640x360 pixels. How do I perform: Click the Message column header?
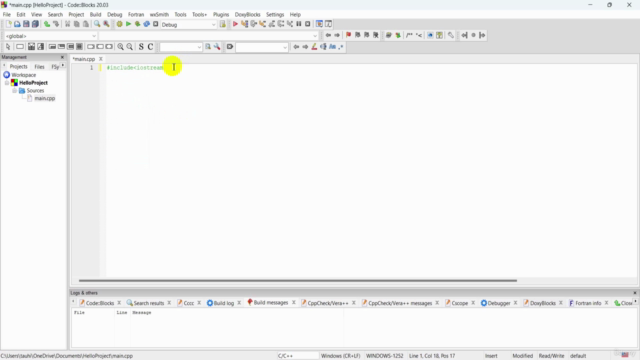click(x=142, y=313)
